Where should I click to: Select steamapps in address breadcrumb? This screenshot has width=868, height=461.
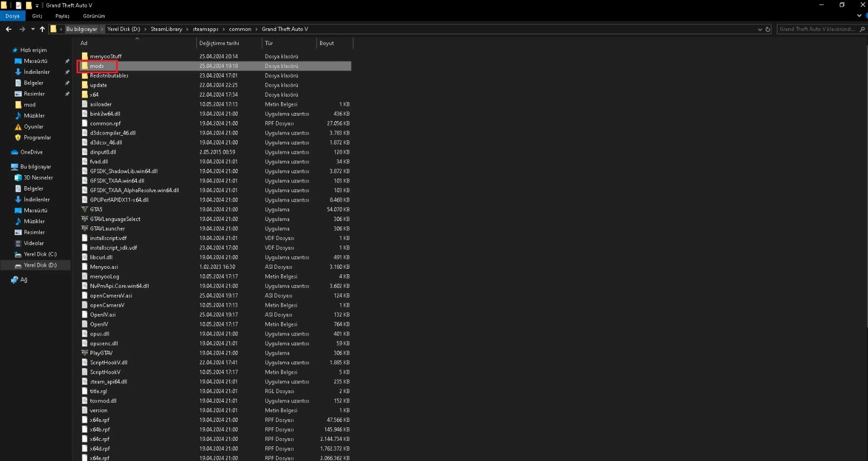pos(206,29)
